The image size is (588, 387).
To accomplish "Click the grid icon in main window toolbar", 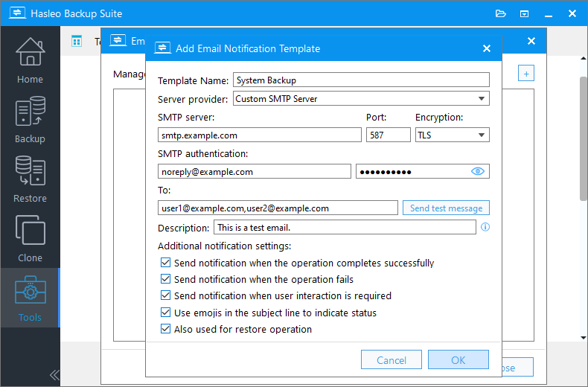I will 77,41.
